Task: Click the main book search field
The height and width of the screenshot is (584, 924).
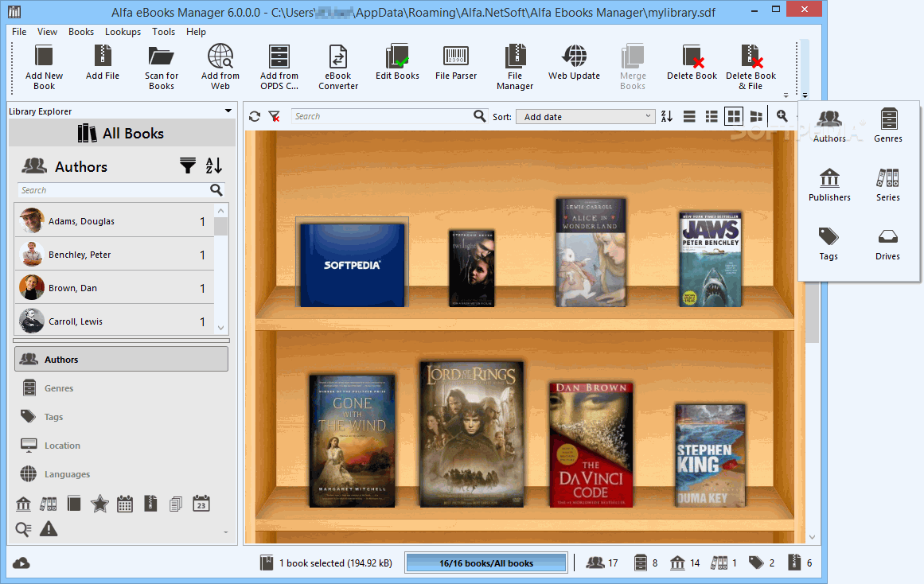Action: pyautogui.click(x=383, y=117)
